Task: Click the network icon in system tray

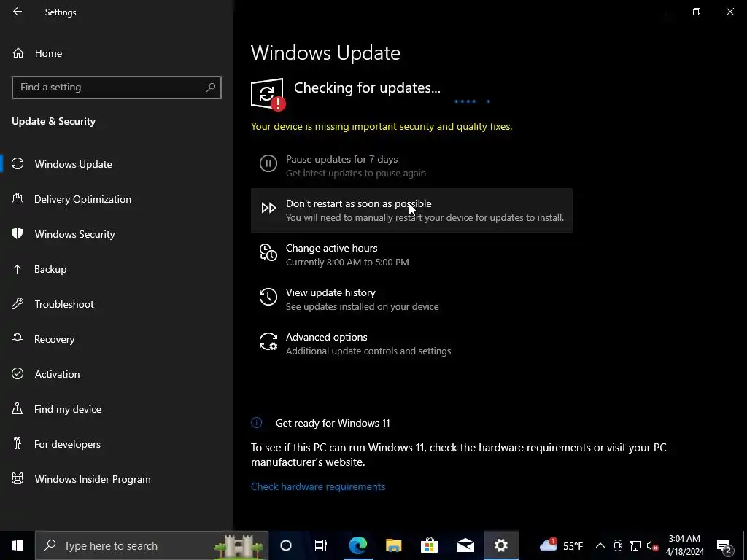Action: 635,545
